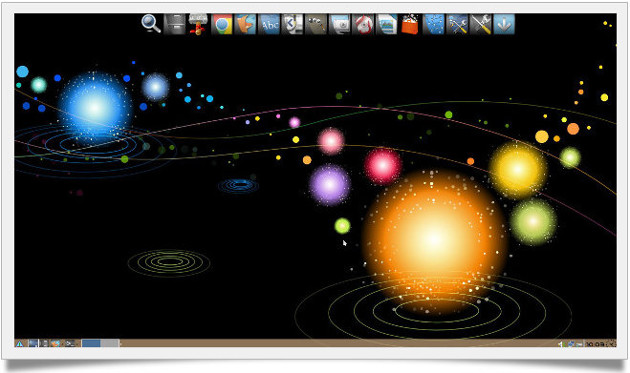630x373 pixels.
Task: Switch to the second gray workspace
Action: click(x=110, y=343)
